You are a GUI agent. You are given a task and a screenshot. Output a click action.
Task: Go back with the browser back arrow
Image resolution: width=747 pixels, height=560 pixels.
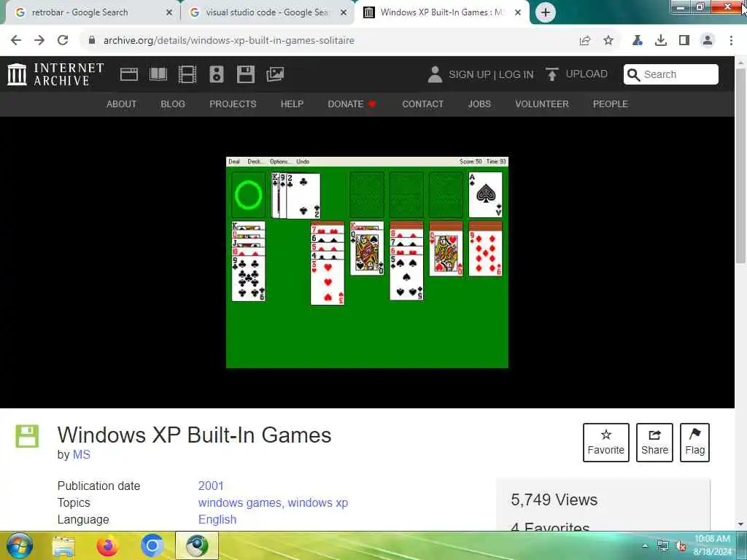pos(16,41)
